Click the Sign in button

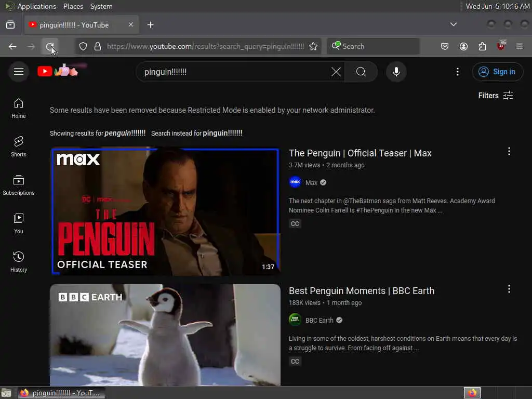[498, 72]
